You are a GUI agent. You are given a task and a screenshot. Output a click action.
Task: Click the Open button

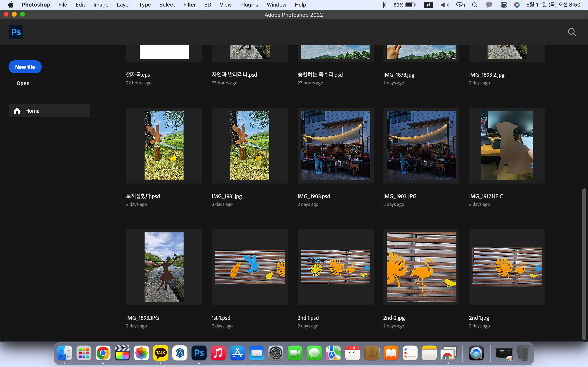[x=23, y=83]
